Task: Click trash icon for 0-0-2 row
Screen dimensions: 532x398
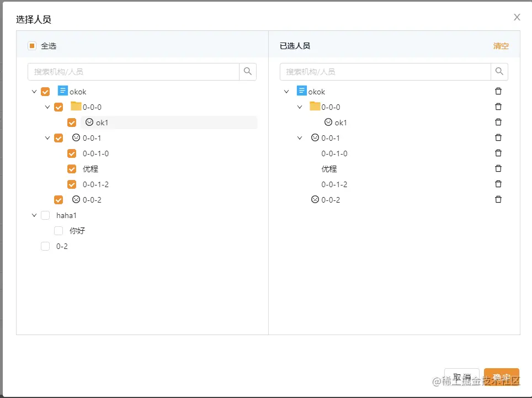Action: pyautogui.click(x=498, y=199)
